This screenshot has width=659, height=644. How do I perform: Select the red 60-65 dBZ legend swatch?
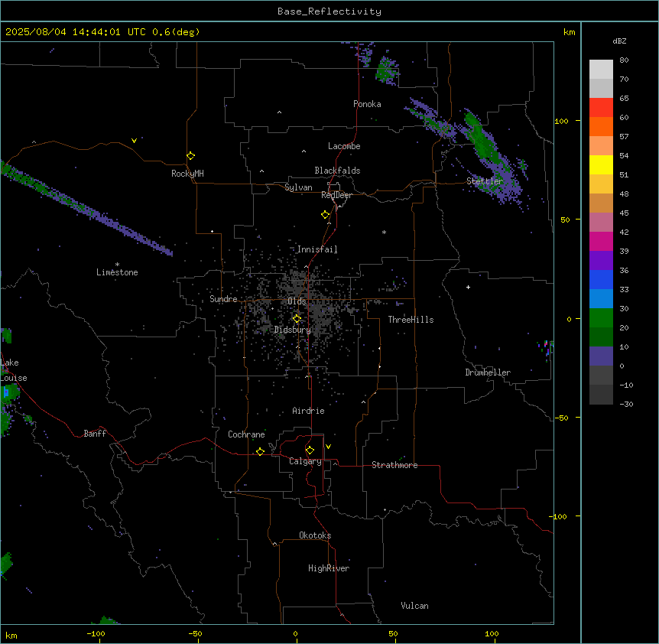pos(601,107)
